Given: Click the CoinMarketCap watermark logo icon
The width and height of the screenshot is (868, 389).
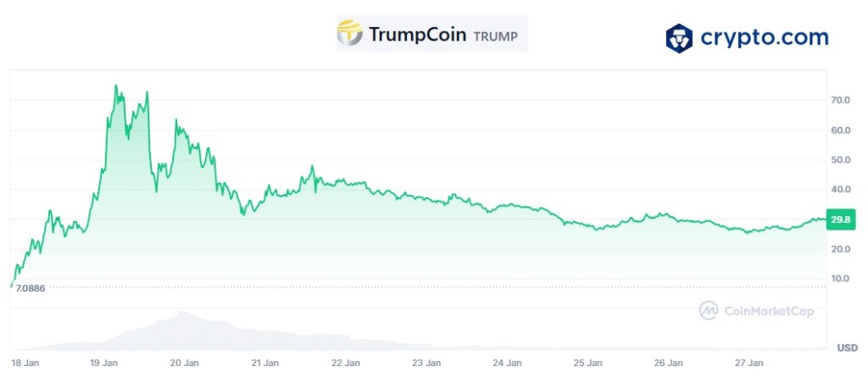Looking at the screenshot, I should pos(709,311).
